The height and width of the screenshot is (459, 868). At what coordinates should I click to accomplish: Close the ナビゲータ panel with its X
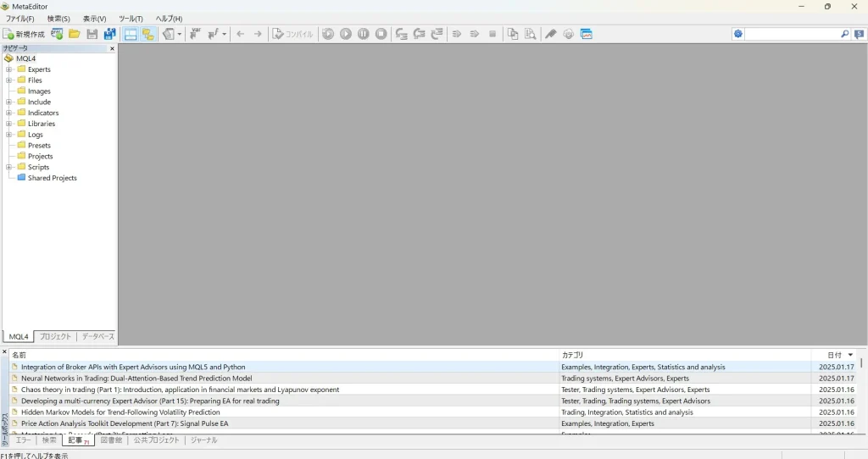(x=113, y=48)
